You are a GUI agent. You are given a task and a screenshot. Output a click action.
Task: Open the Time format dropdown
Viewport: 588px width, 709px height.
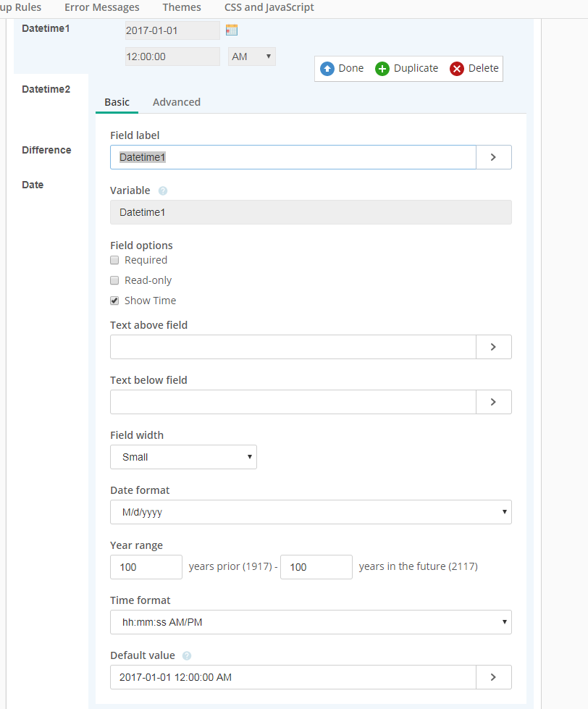pos(311,622)
